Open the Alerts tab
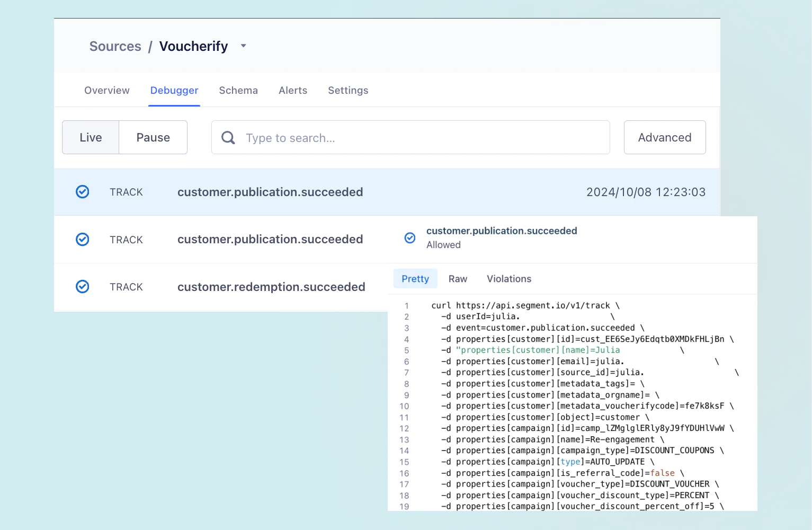Viewport: 812px width, 530px height. (293, 90)
